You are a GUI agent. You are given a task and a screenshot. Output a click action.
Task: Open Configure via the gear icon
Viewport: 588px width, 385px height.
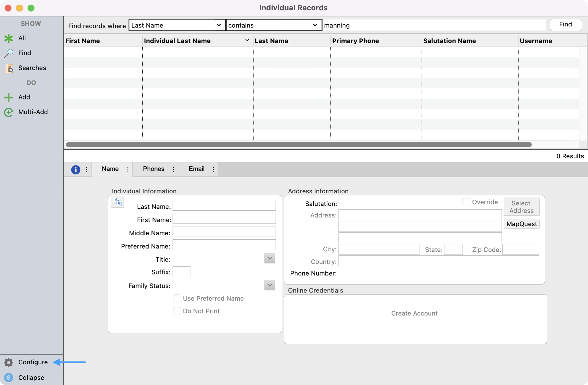point(9,363)
